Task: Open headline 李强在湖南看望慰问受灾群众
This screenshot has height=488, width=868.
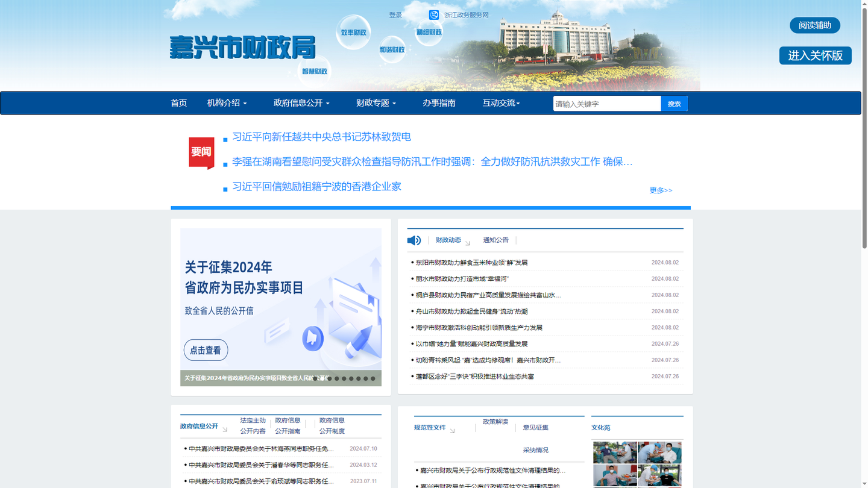Action: point(432,161)
